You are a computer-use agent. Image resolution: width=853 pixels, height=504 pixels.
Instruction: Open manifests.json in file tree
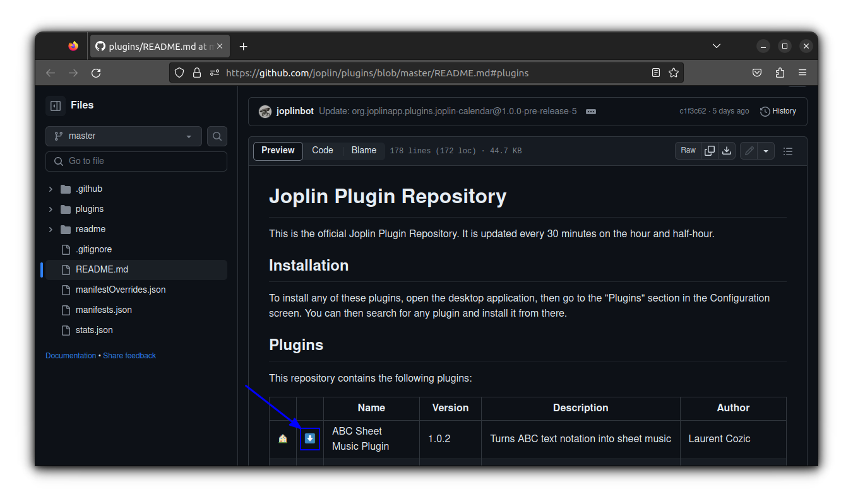pos(104,310)
